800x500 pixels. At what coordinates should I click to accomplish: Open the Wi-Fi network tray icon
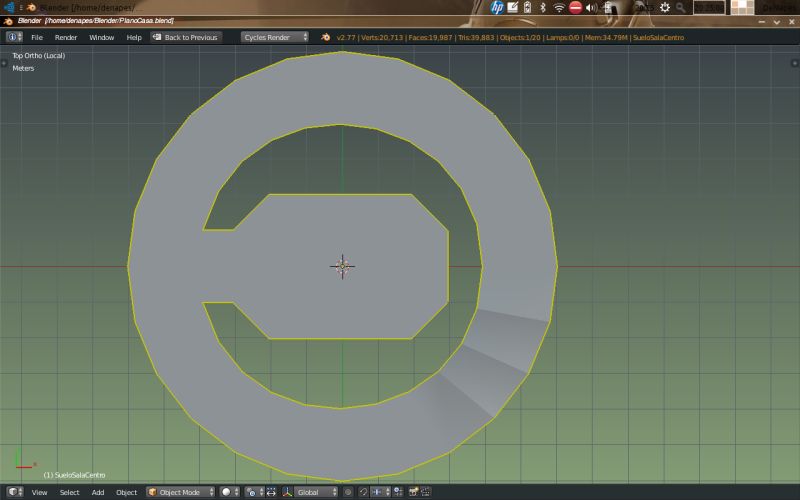(559, 7)
